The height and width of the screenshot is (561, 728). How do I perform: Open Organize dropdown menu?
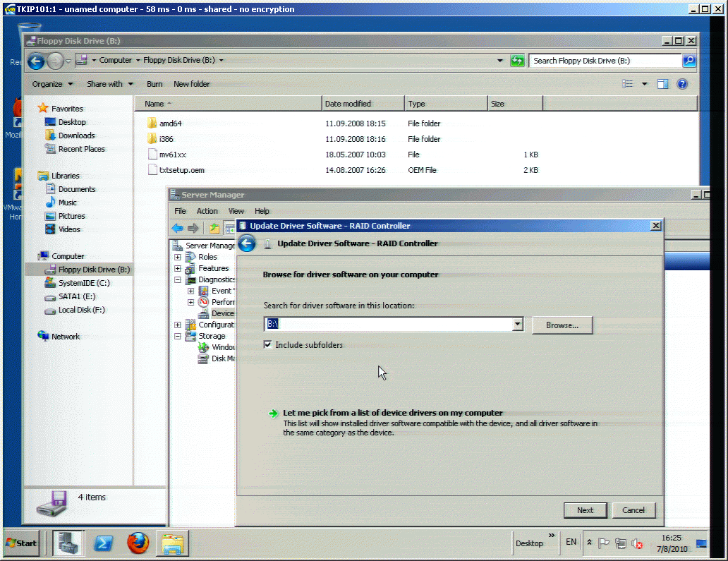pos(52,84)
